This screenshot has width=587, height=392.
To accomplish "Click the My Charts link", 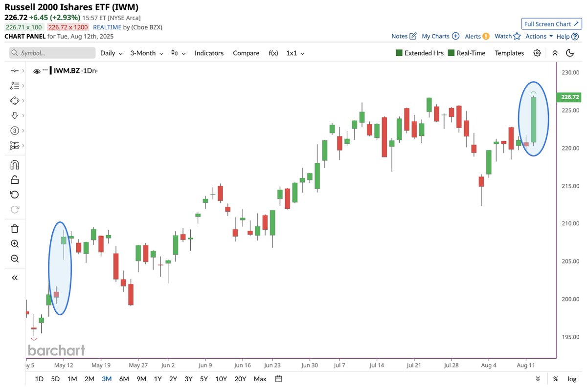I will coord(435,36).
